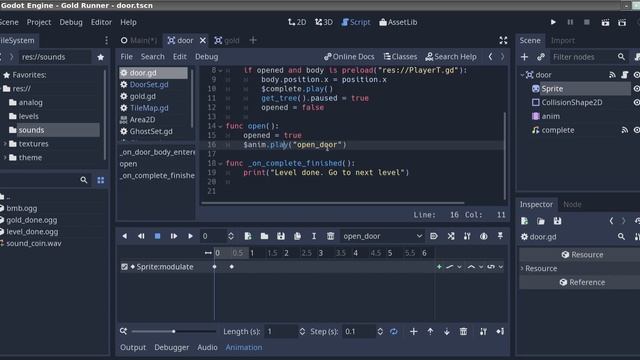Rename animation text cursor icon
This screenshot has height=360, width=640.
(314, 236)
